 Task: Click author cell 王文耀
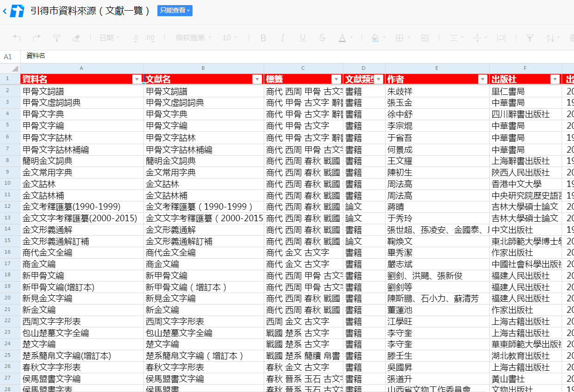[x=437, y=161]
